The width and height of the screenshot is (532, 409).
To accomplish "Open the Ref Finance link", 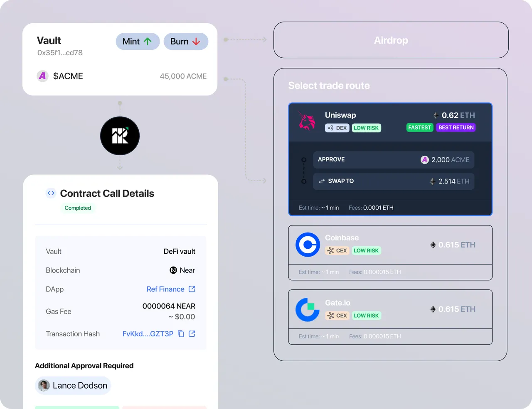I will pos(165,289).
